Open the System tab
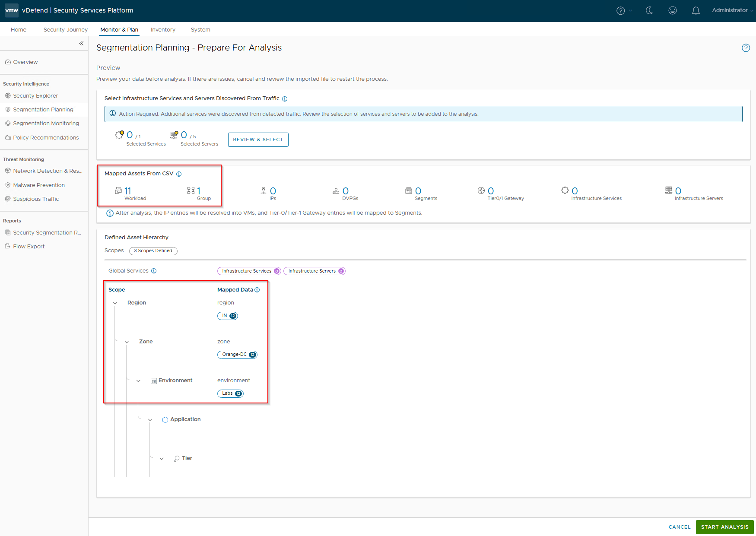The image size is (756, 536). [200, 30]
